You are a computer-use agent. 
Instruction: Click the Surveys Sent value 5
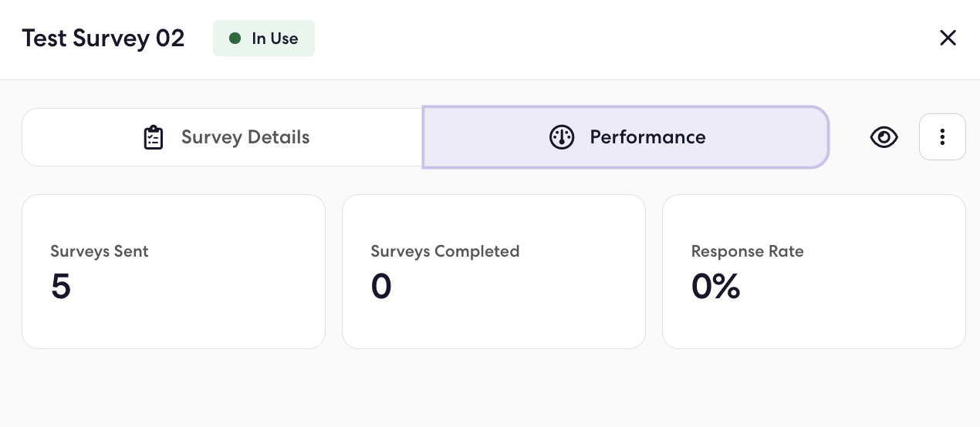(x=61, y=287)
